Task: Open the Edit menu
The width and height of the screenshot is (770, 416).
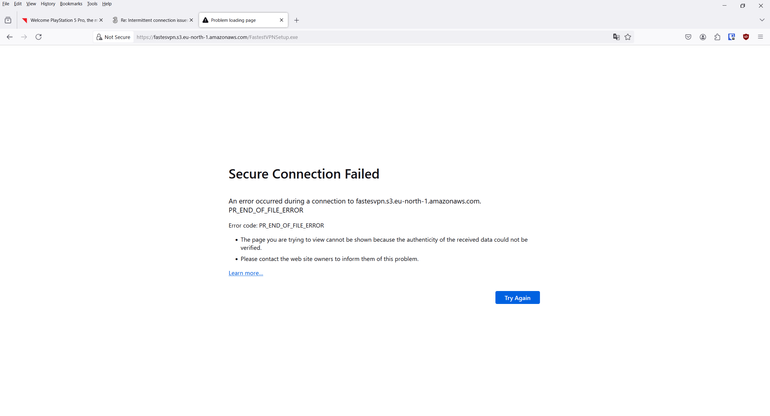Action: [x=18, y=4]
